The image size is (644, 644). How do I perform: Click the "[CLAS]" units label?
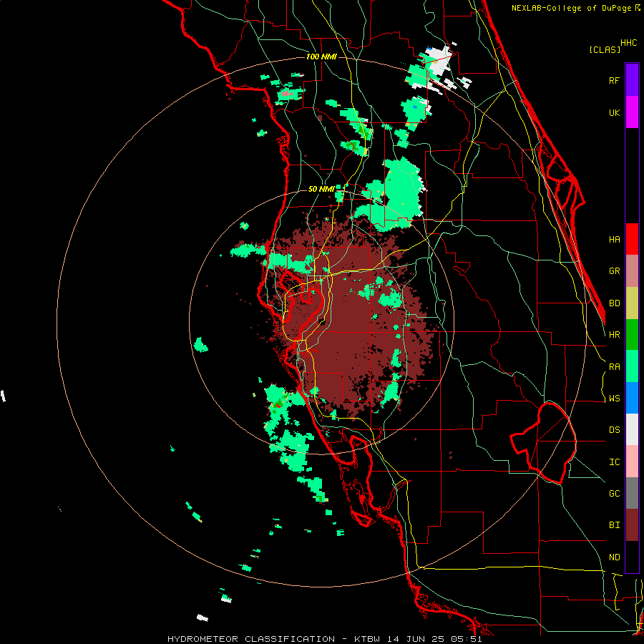click(x=605, y=49)
